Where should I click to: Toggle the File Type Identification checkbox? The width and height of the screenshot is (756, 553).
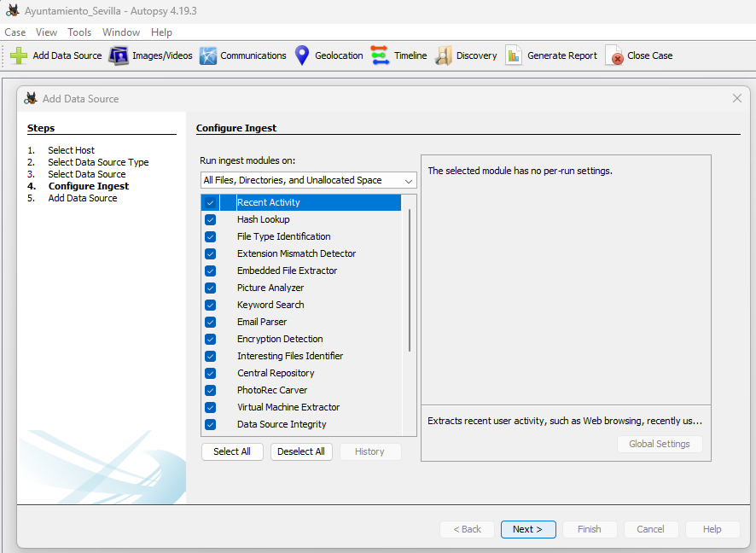click(x=210, y=236)
